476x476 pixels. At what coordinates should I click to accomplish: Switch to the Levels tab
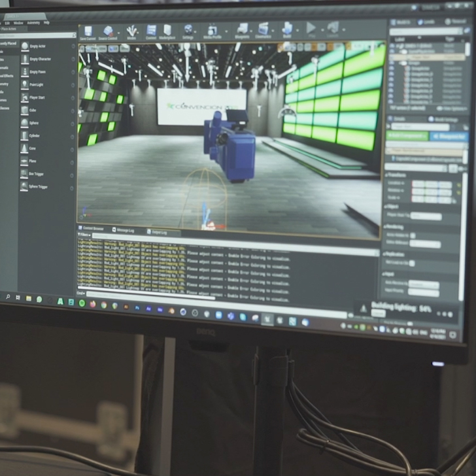[x=426, y=22]
